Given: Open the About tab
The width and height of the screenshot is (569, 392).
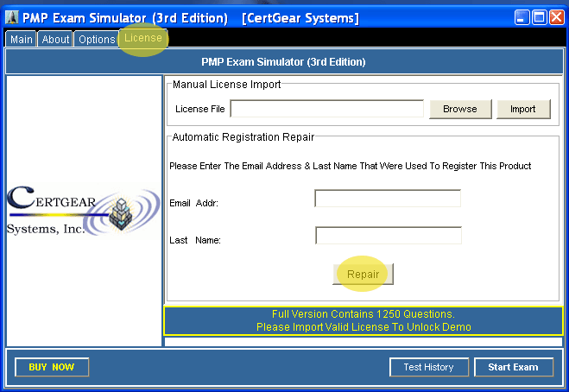Looking at the screenshot, I should (55, 39).
